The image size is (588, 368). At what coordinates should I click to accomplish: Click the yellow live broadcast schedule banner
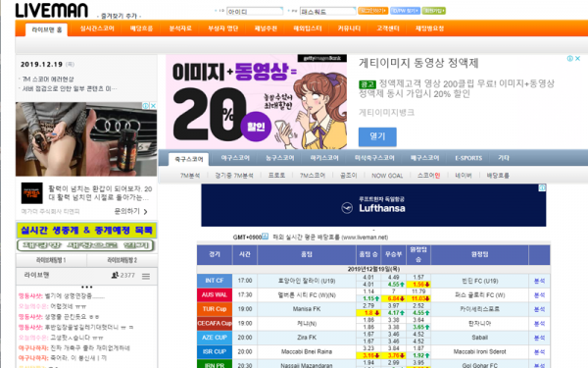[x=86, y=231]
